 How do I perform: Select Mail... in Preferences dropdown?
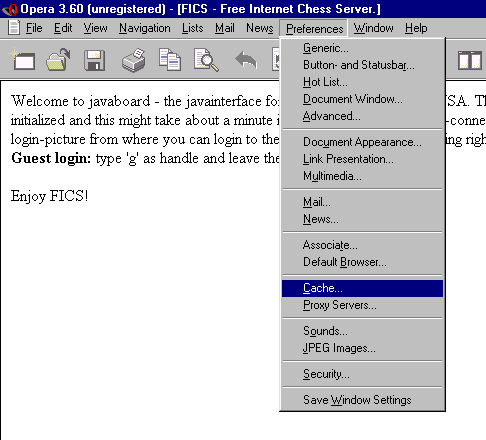point(362,202)
